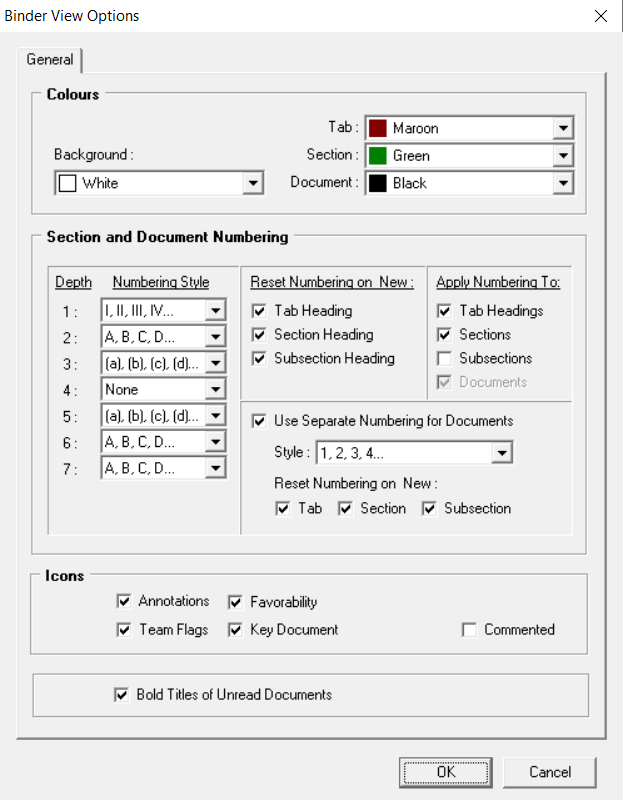Disable the Team Flags icon checkbox
The image size is (623, 800).
pyautogui.click(x=124, y=630)
